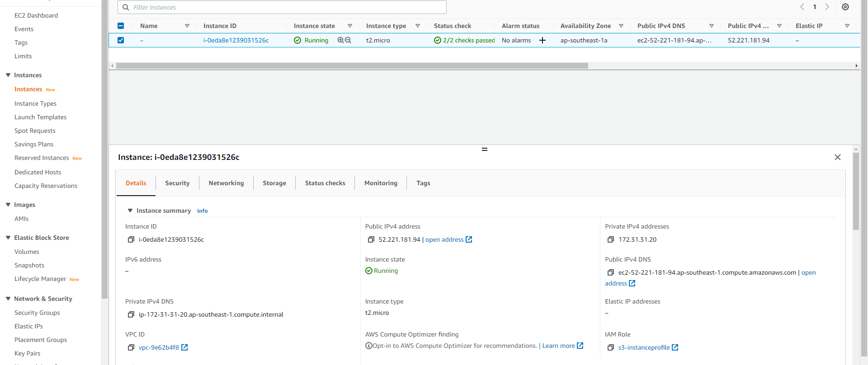Uncheck the i-0eda8e1239031526c row checkbox
The width and height of the screenshot is (868, 365).
(121, 40)
